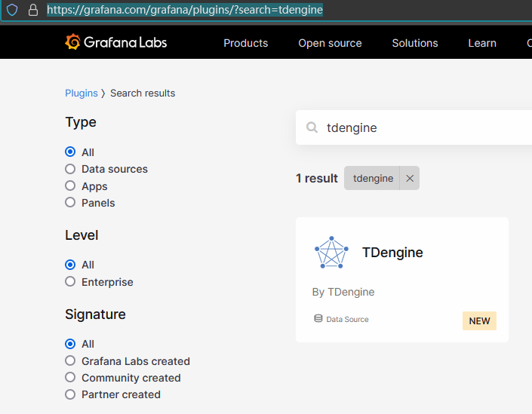Select the Data sources type filter
The height and width of the screenshot is (414, 532).
[x=70, y=169]
